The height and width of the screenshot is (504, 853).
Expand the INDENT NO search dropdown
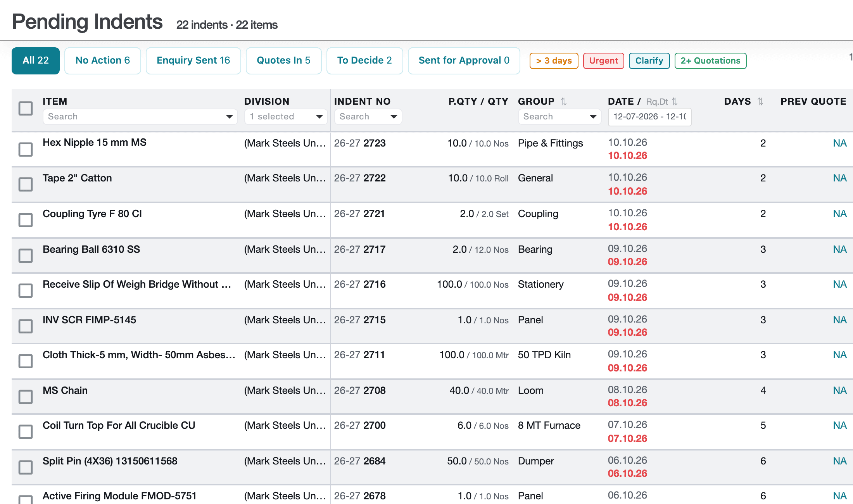[394, 117]
